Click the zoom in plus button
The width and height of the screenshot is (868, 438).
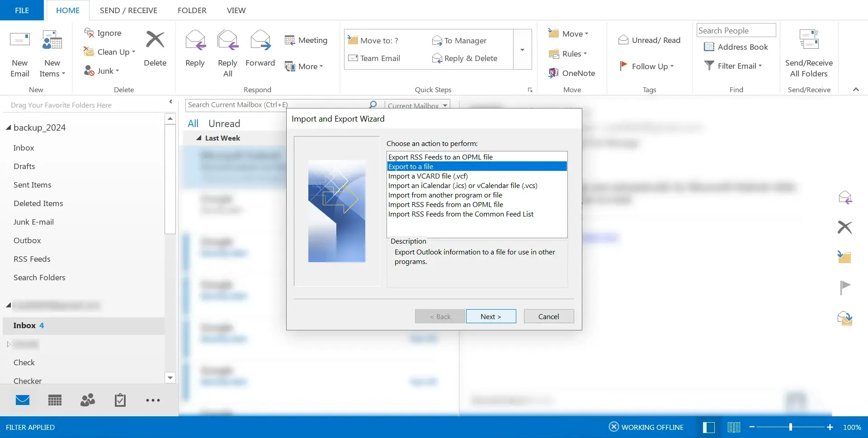click(830, 427)
